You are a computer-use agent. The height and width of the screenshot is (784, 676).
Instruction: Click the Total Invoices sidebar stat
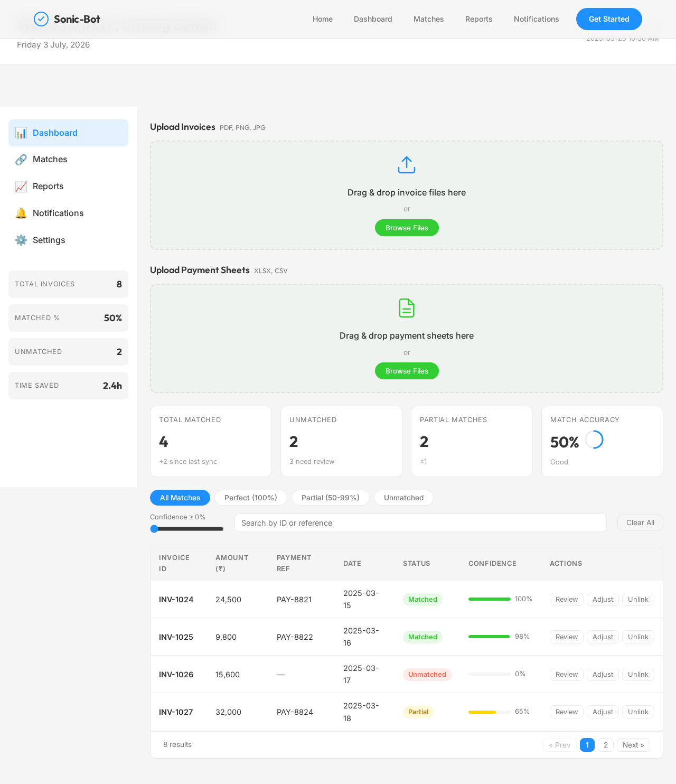[x=68, y=284]
